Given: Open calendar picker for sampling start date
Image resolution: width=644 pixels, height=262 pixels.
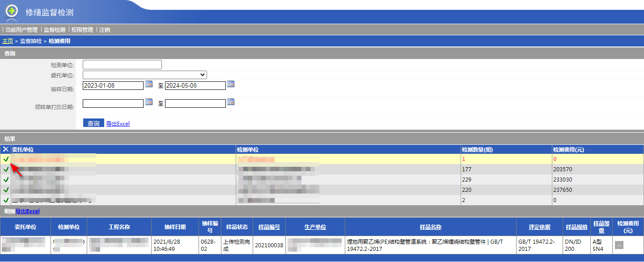Looking at the screenshot, I should pos(149,84).
